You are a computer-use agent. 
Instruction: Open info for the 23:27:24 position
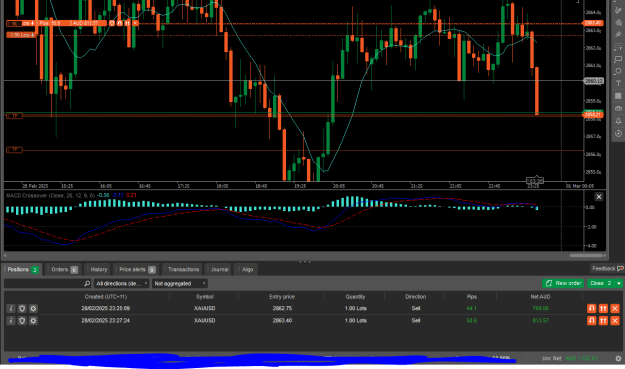click(11, 320)
